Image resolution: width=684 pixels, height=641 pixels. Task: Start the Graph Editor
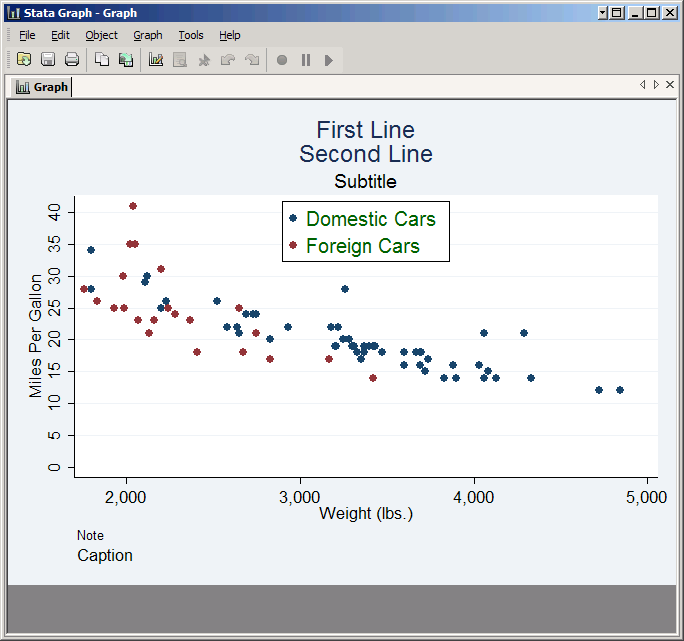156,59
